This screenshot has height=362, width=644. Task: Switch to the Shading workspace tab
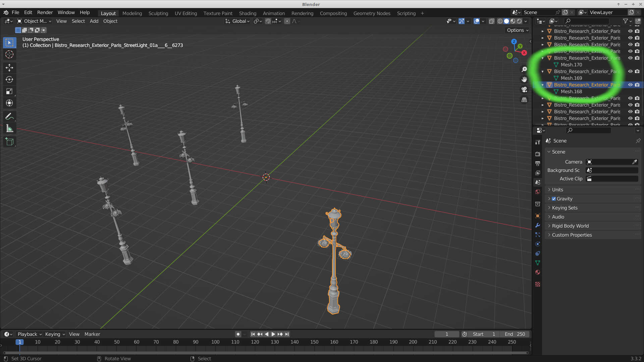(248, 13)
